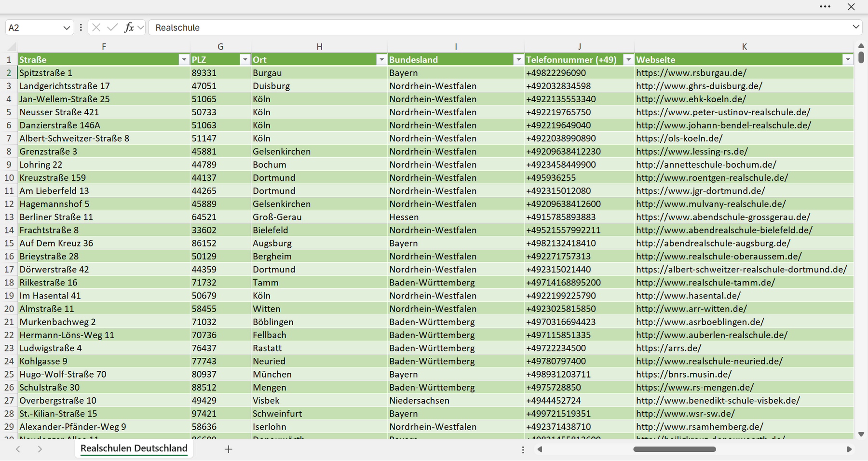Click the horizontal scrollbar thumb
The image size is (868, 461).
pos(675,449)
